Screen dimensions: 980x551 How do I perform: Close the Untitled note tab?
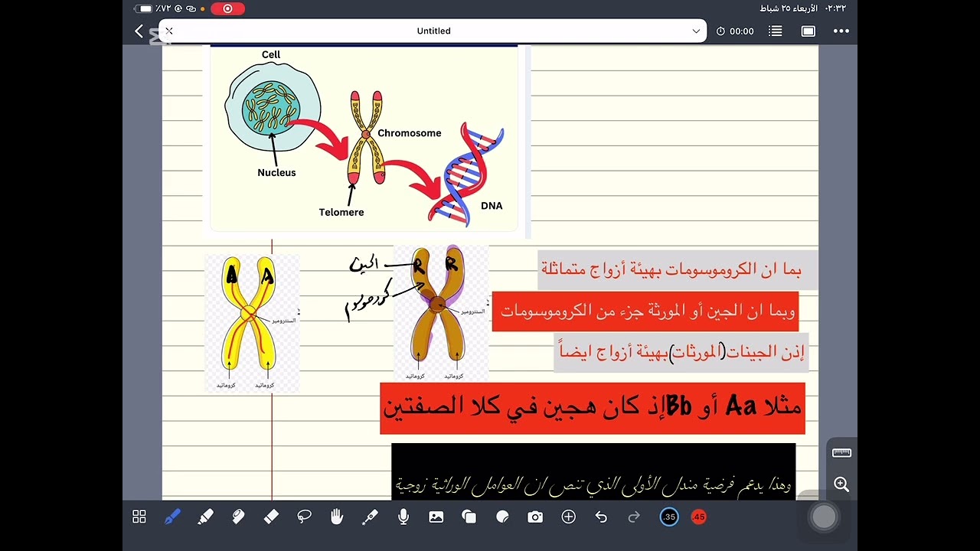point(169,31)
